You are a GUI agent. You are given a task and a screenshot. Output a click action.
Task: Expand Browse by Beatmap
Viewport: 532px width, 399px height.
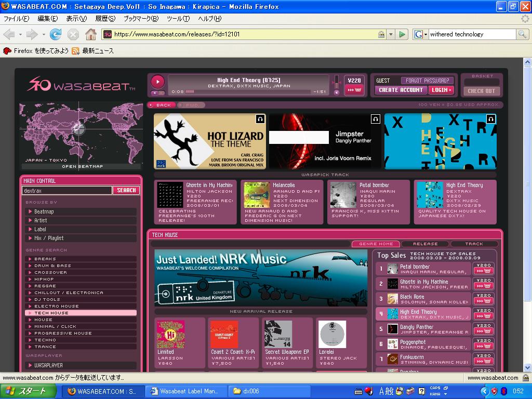pos(81,212)
